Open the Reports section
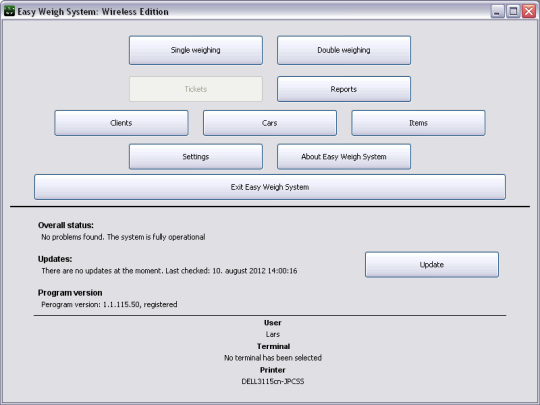 coord(344,89)
